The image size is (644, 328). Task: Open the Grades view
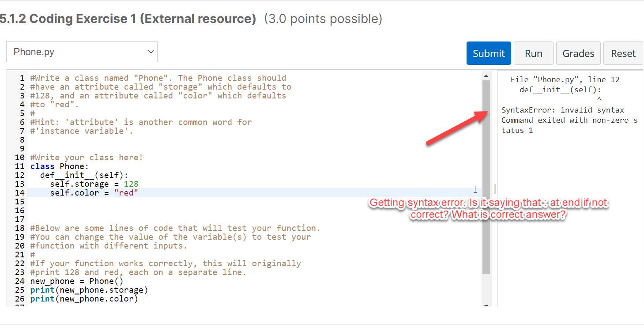point(578,53)
